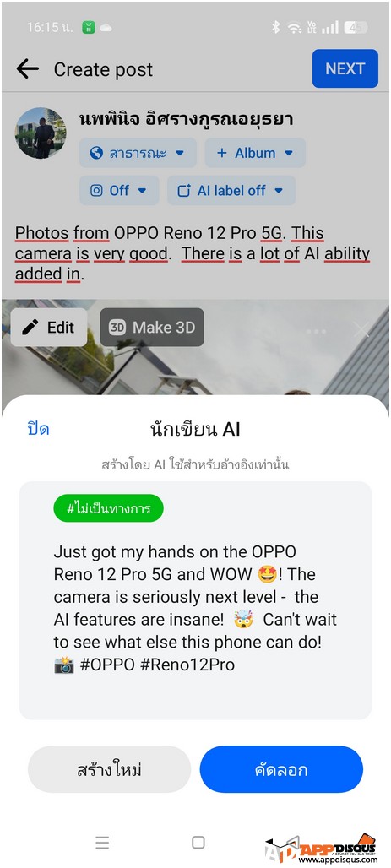Expand the Album dropdown arrow
The image size is (391, 868).
[x=289, y=154]
